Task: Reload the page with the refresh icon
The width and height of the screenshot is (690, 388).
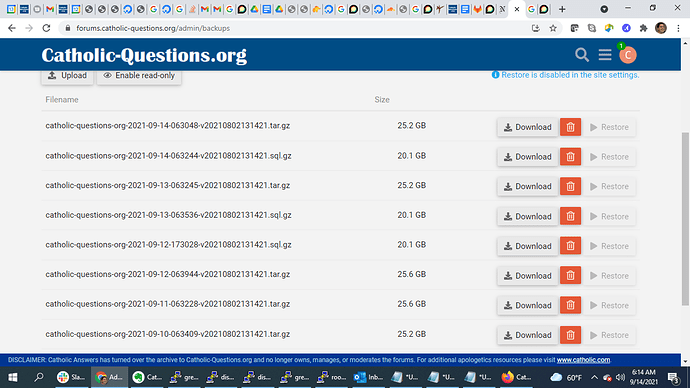Action: coord(46,28)
